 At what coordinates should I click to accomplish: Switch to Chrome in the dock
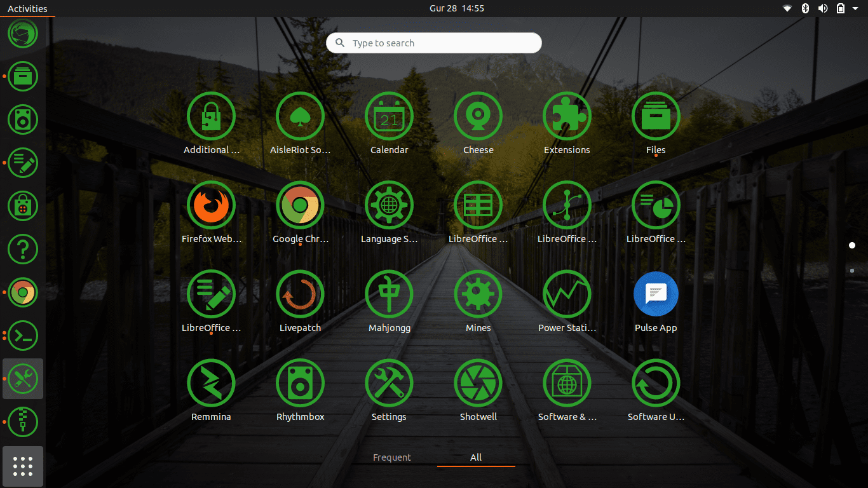[x=23, y=292]
